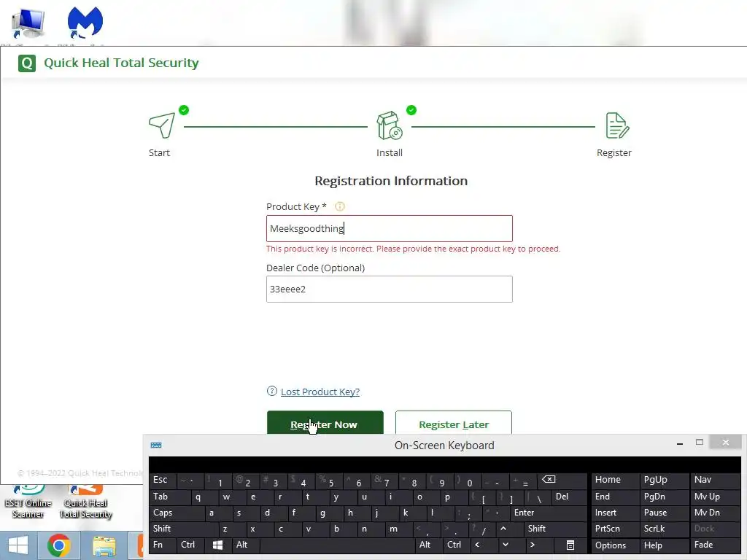
Task: Tap Enter key on On-Screen Keyboard
Action: [548, 513]
